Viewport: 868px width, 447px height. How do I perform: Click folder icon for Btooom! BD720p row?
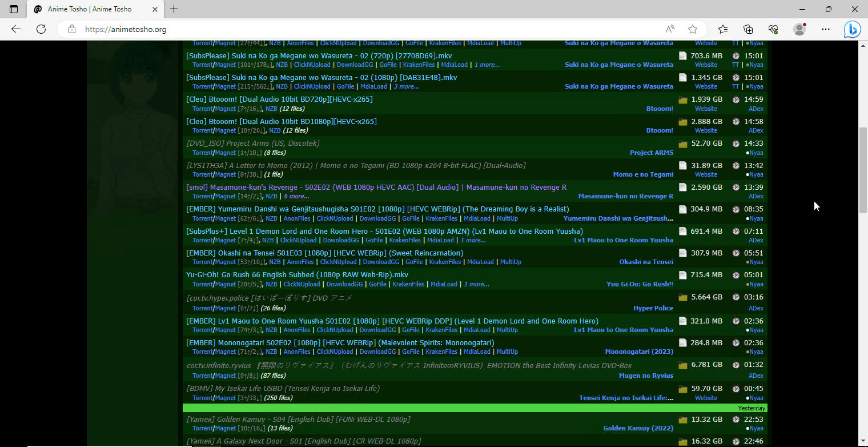coord(682,100)
